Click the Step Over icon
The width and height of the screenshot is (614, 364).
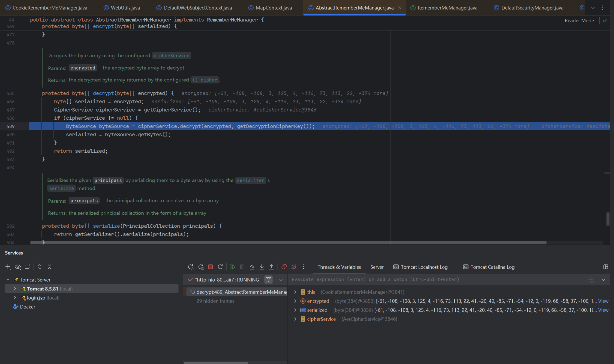[x=252, y=267]
